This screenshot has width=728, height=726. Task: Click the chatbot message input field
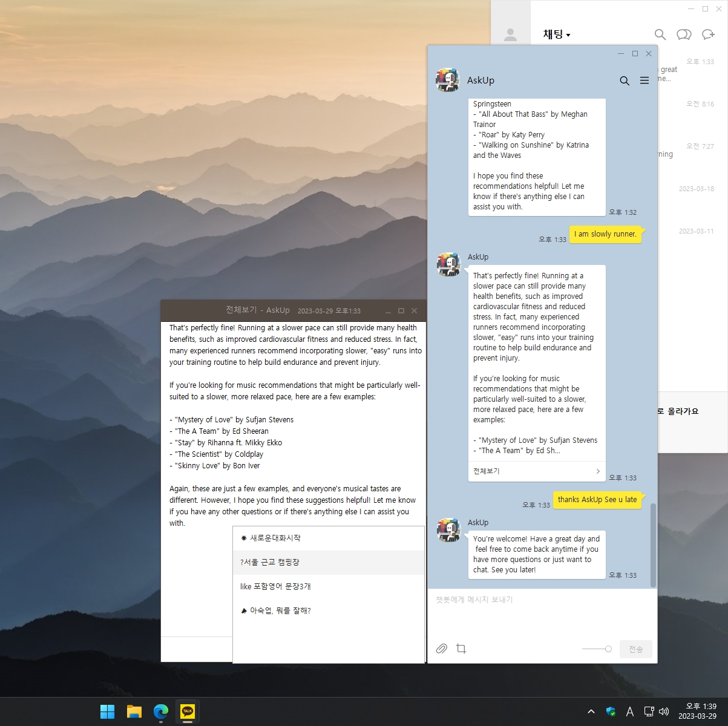click(x=542, y=611)
